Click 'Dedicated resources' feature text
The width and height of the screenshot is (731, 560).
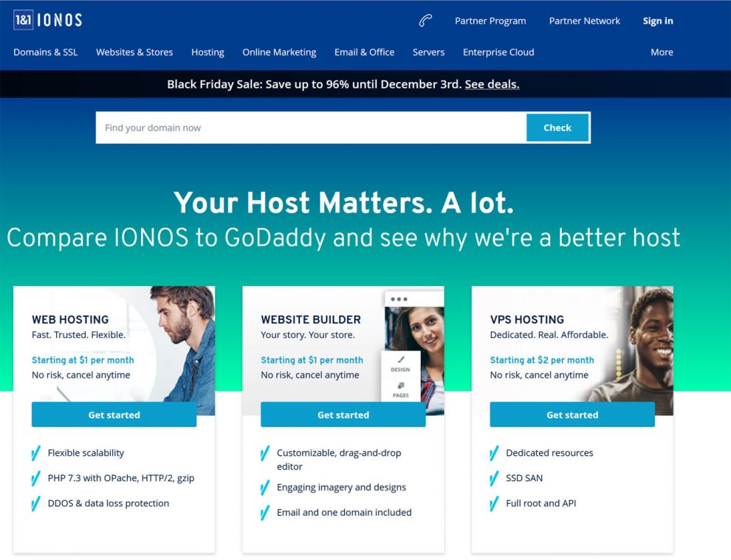coord(549,453)
